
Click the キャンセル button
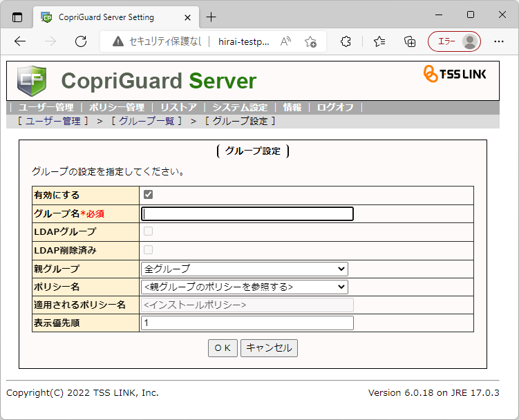click(x=269, y=348)
